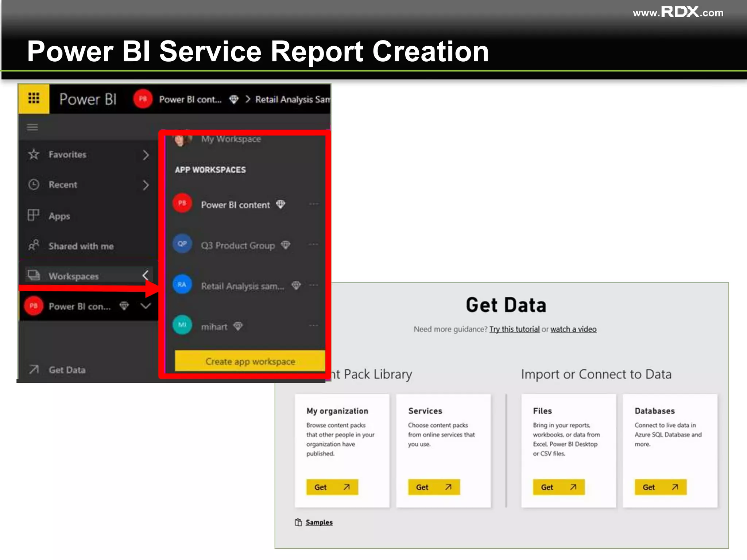Click Retail Analysis Sam breadcrumb text

click(293, 100)
